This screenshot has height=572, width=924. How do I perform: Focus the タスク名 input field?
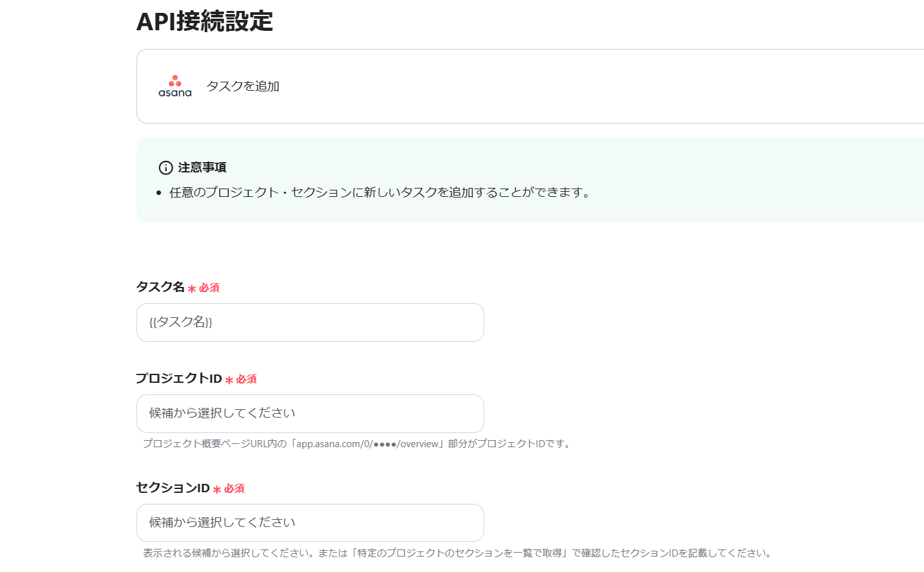pyautogui.click(x=310, y=322)
